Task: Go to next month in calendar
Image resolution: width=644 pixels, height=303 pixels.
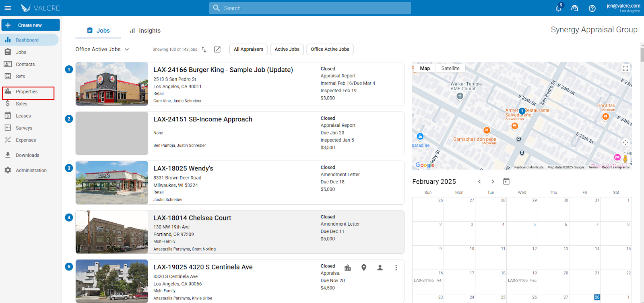Action: coord(493,182)
